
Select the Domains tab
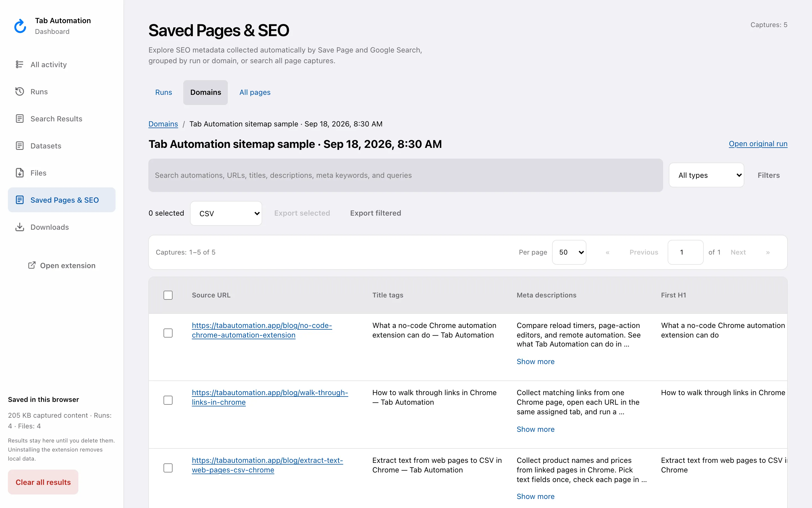point(206,92)
